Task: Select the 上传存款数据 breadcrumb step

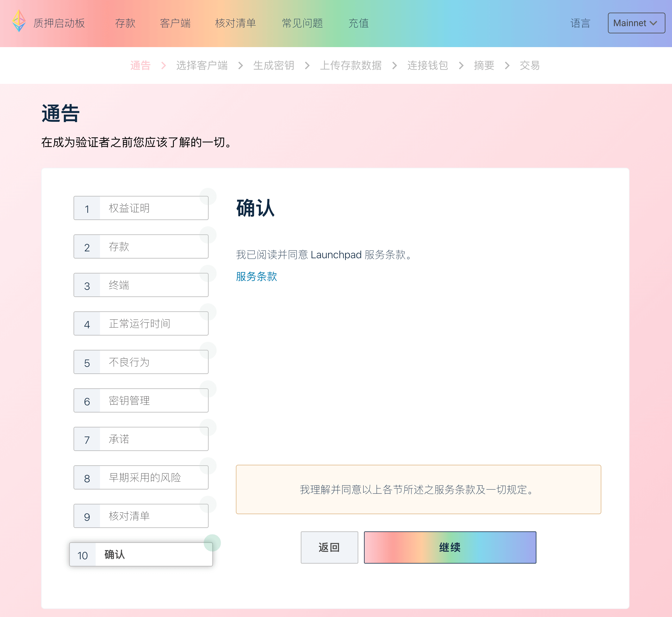Action: pos(351,65)
